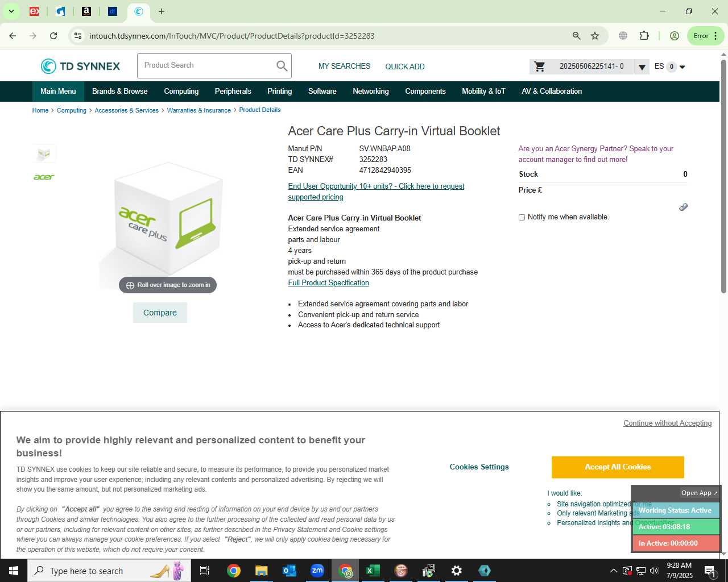This screenshot has height=582, width=728.
Task: Open Cookies Settings
Action: pos(479,467)
